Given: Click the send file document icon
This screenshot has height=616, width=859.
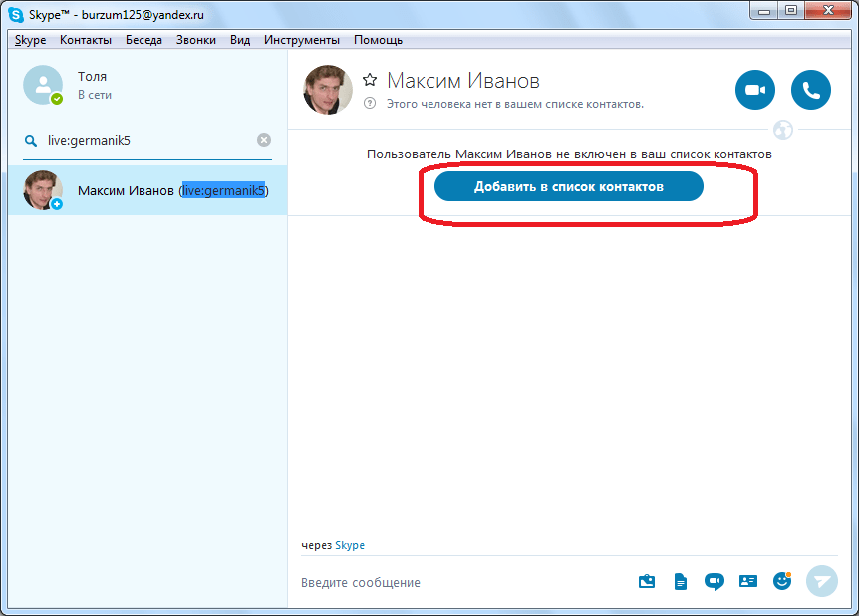Looking at the screenshot, I should pos(681,581).
